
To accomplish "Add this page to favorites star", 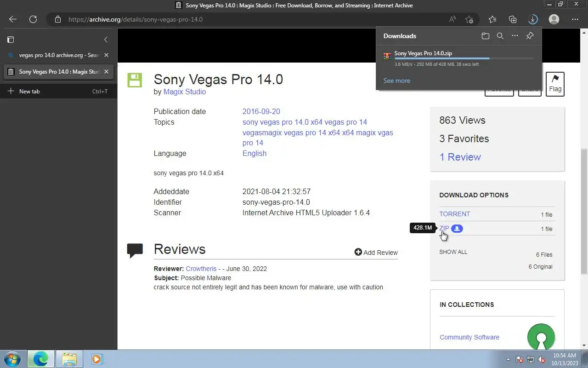I will pos(469,19).
